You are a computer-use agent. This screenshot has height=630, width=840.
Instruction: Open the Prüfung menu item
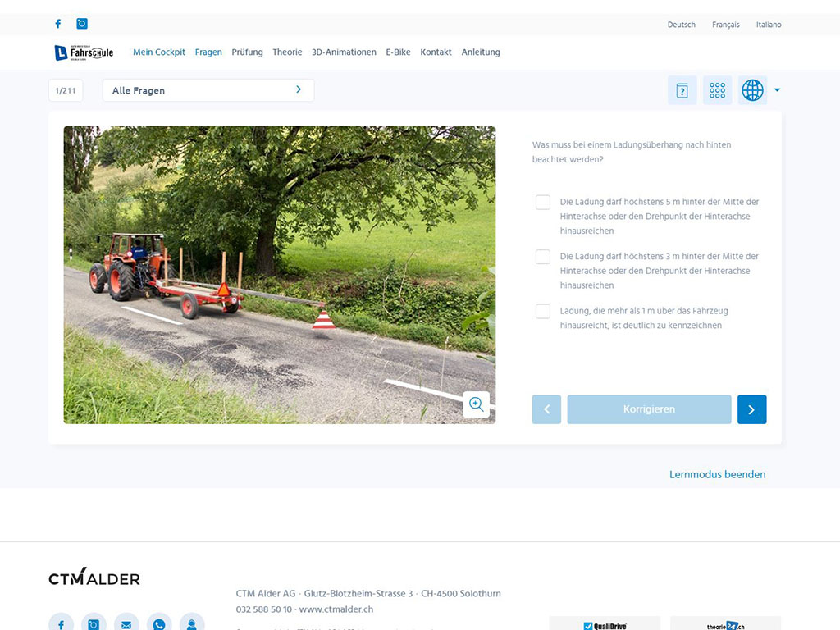coord(247,52)
